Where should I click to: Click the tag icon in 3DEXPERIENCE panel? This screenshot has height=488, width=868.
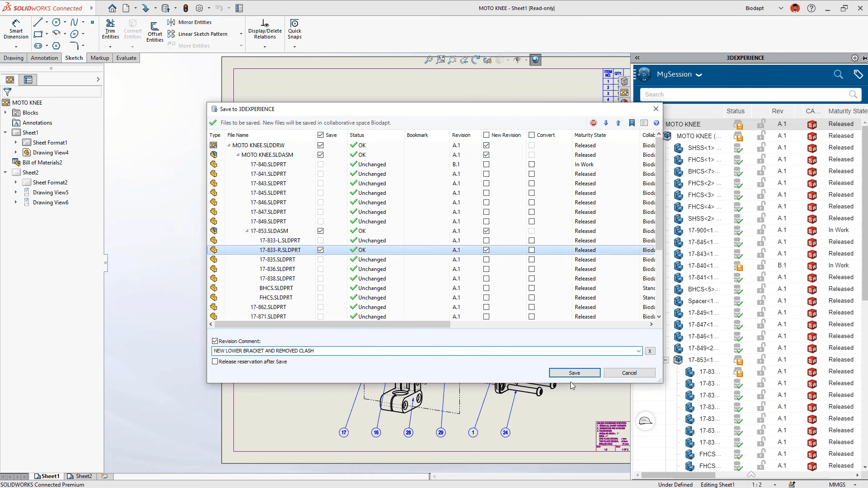click(x=858, y=74)
